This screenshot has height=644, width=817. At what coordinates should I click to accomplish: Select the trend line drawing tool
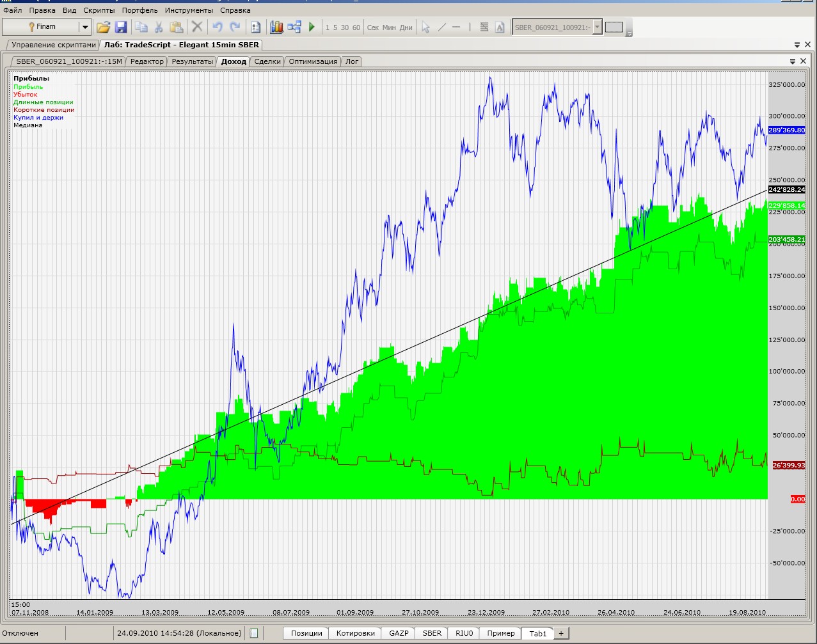(441, 27)
